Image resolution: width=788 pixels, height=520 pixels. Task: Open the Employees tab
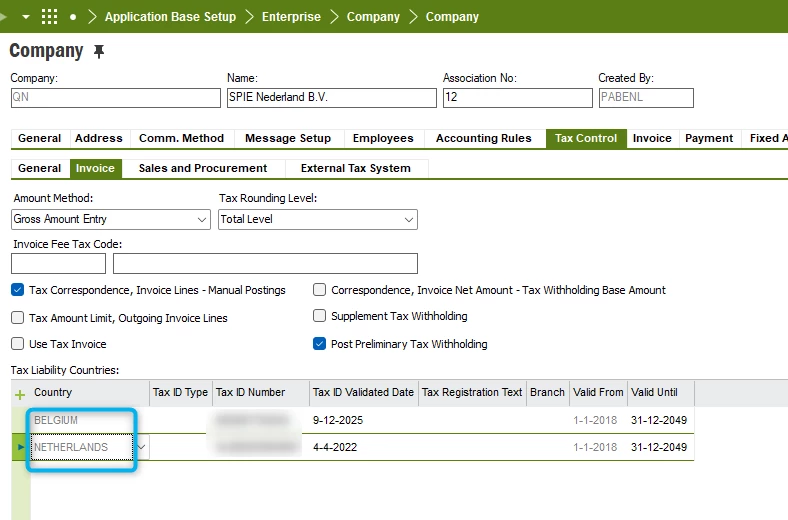pos(383,138)
